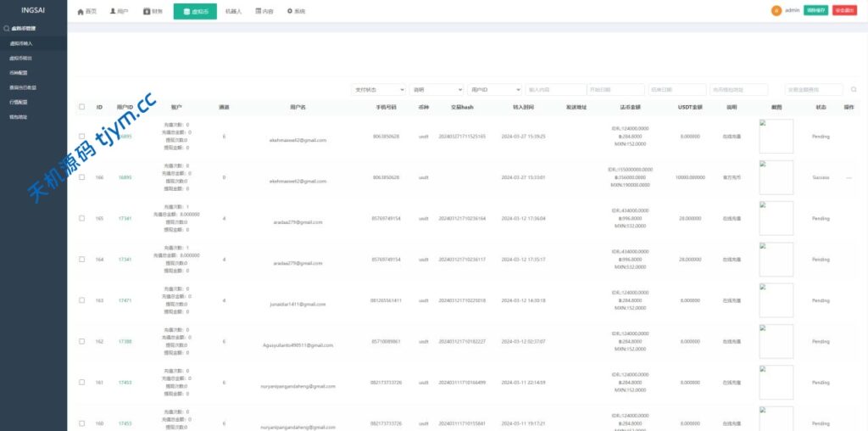Screen dimensions: 868x431
Task: Click the ellipsis action icon in row 166
Action: (849, 177)
